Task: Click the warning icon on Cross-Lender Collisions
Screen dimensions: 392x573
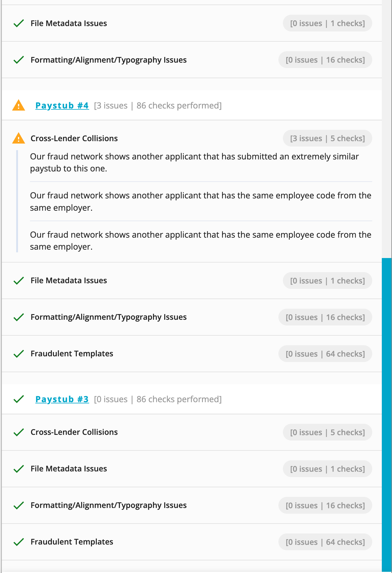Action: pos(19,138)
